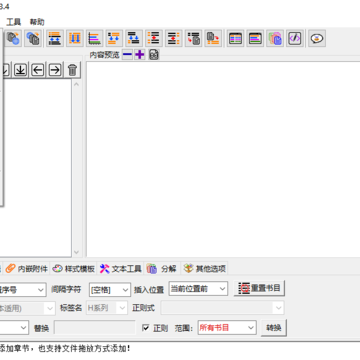
Task: Open the 正则式 combo box
Action: [x=223, y=308]
